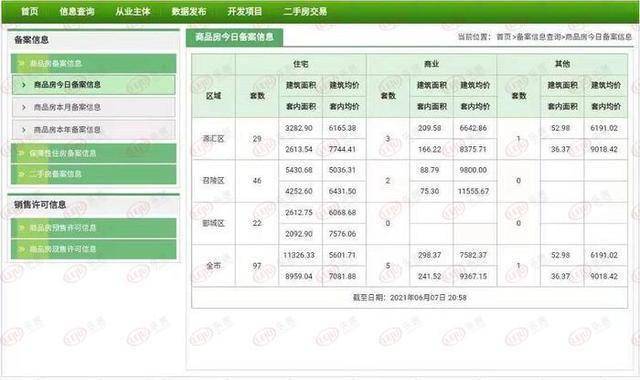The height and width of the screenshot is (380, 640).
Task: Click the citywide commercial value 241.52
Action: (430, 276)
